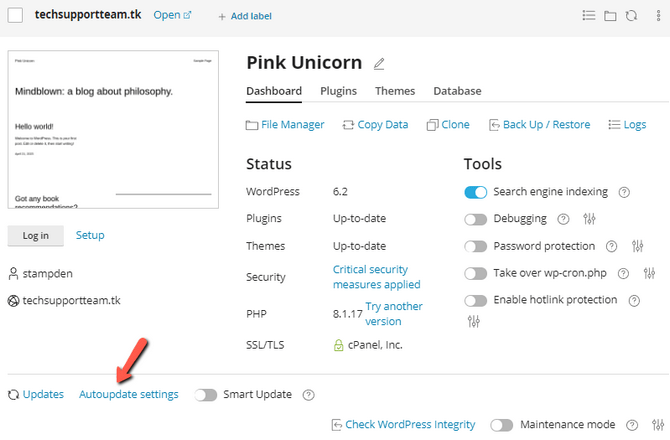Image resolution: width=670 pixels, height=440 pixels.
Task: Click the pencil icon beside Pink Unicorn
Action: point(379,64)
